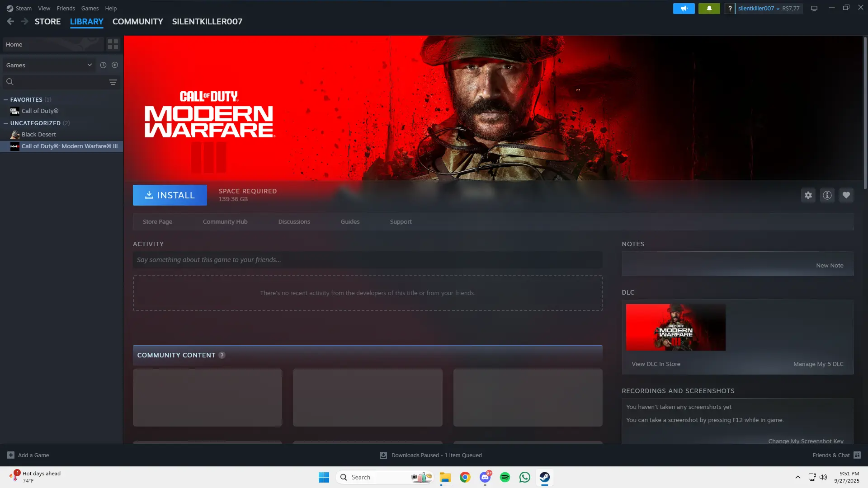
Task: Click the INSTALL button
Action: 170,195
